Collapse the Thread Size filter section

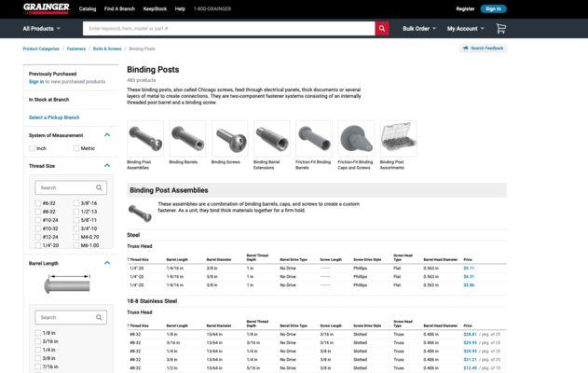point(107,165)
